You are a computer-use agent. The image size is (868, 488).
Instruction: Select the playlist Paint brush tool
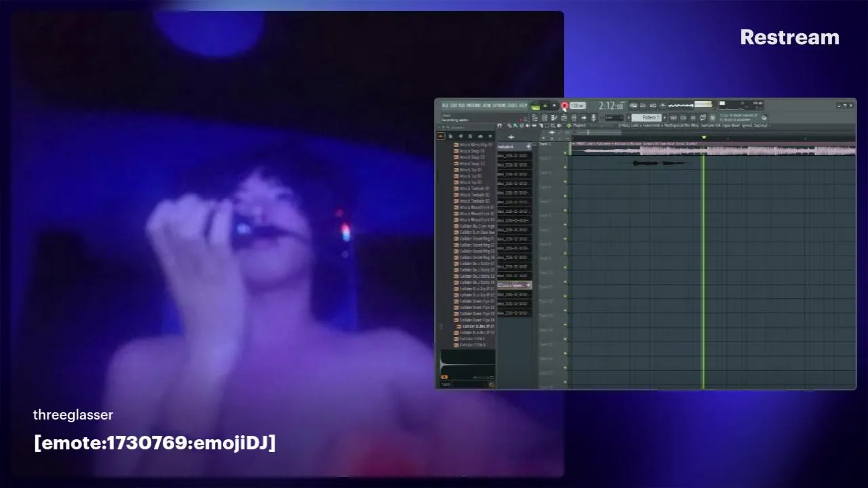tap(515, 125)
